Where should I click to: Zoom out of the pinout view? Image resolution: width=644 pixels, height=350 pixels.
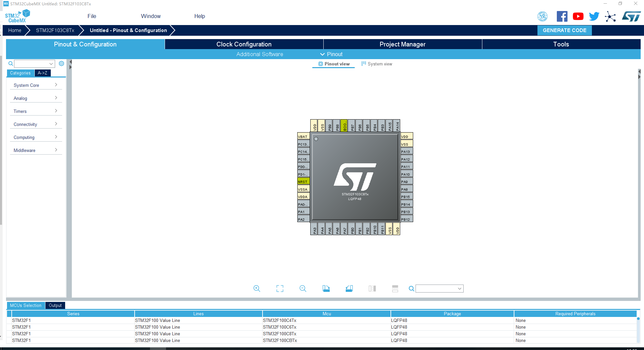pyautogui.click(x=303, y=288)
